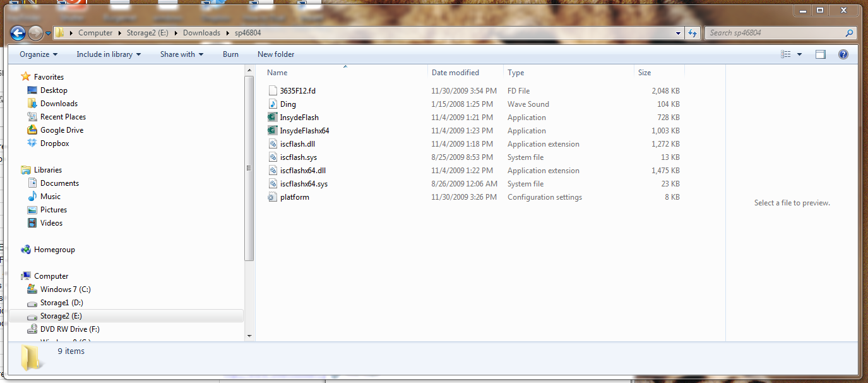868x383 pixels.
Task: Select the iscflashx64.dll file icon
Action: [x=273, y=171]
